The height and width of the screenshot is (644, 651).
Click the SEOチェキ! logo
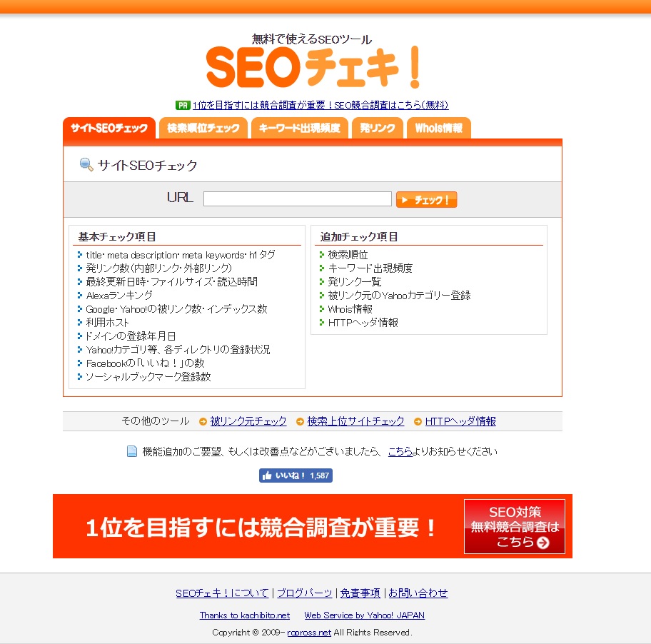point(313,62)
